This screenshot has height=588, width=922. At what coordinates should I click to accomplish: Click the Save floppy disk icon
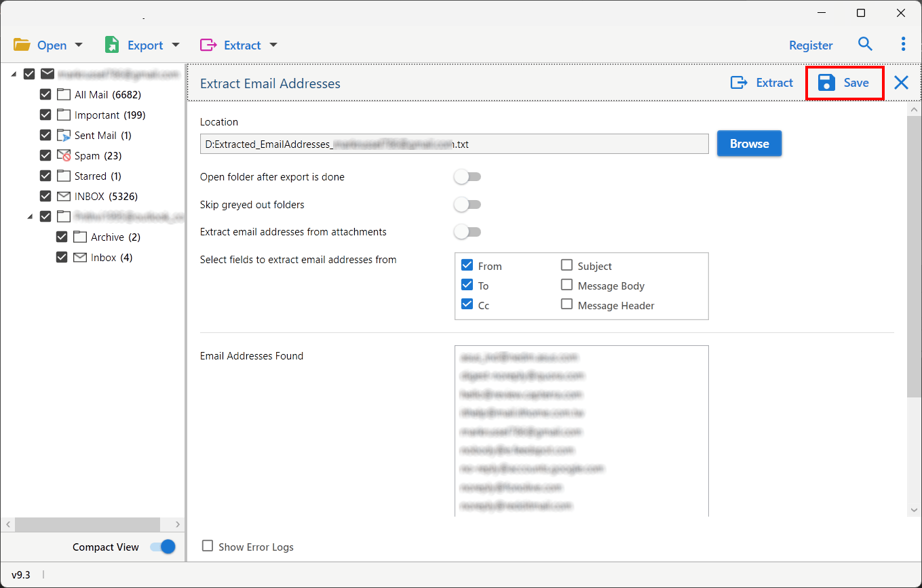click(826, 83)
